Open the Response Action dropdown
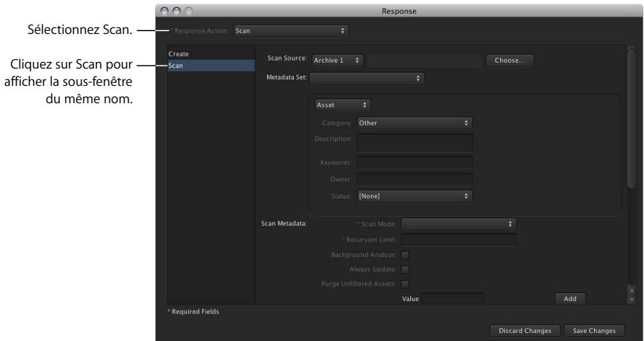Viewport: 644px width, 341px height. pos(291,31)
